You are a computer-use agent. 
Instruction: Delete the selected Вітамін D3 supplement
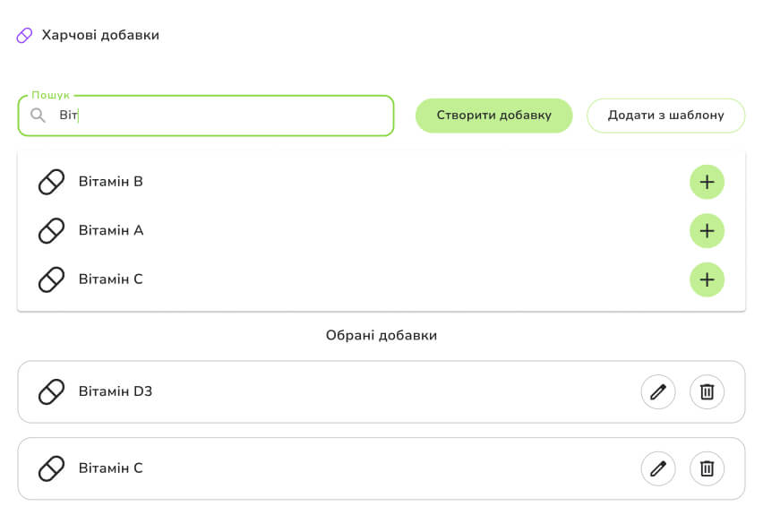pos(707,391)
